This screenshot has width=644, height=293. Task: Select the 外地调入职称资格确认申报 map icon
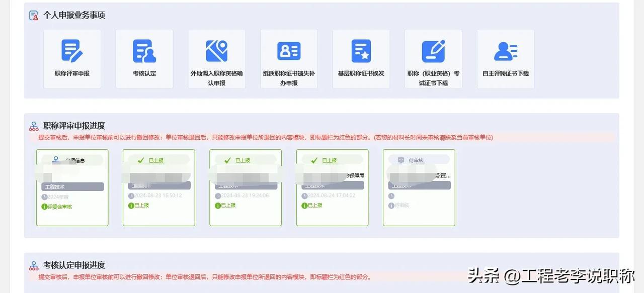(x=217, y=51)
